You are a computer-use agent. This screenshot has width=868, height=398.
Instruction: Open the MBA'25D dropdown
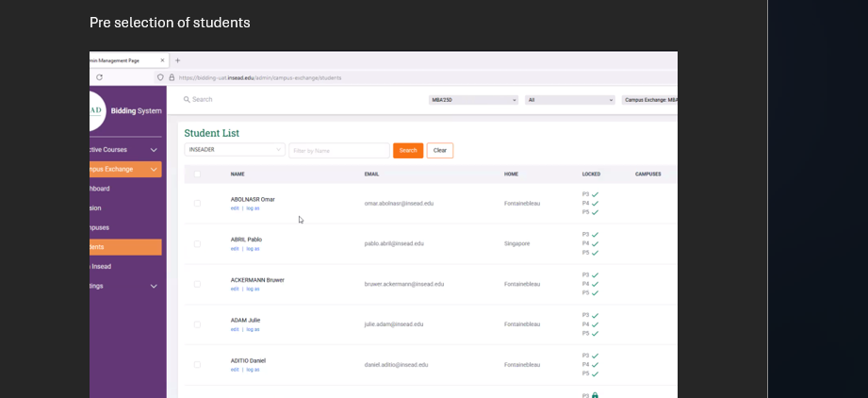point(473,99)
